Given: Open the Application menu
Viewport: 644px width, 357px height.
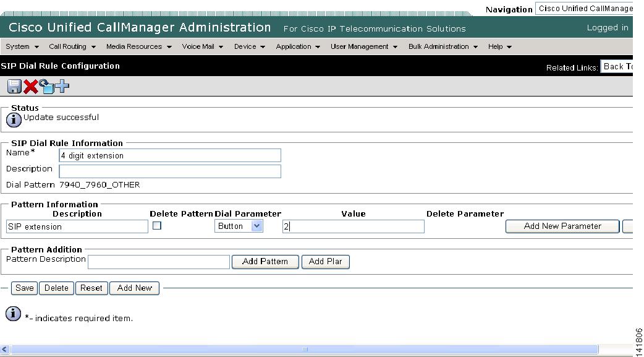Looking at the screenshot, I should [298, 46].
